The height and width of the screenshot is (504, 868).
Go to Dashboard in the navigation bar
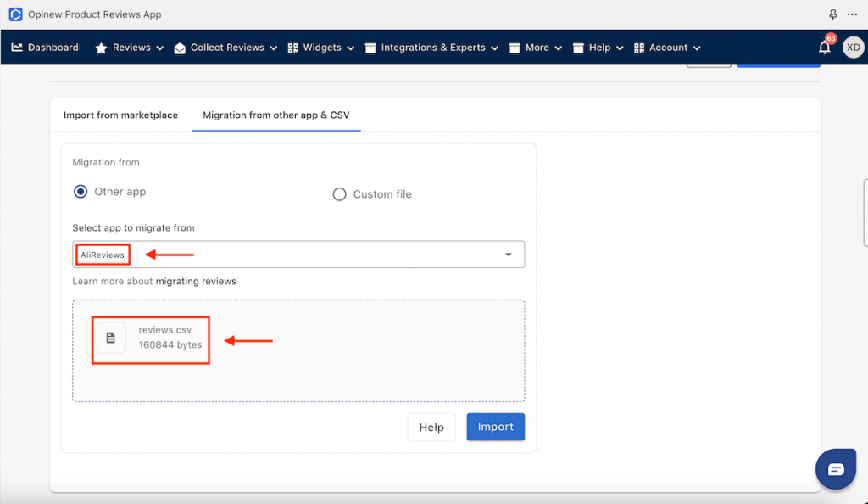click(53, 48)
